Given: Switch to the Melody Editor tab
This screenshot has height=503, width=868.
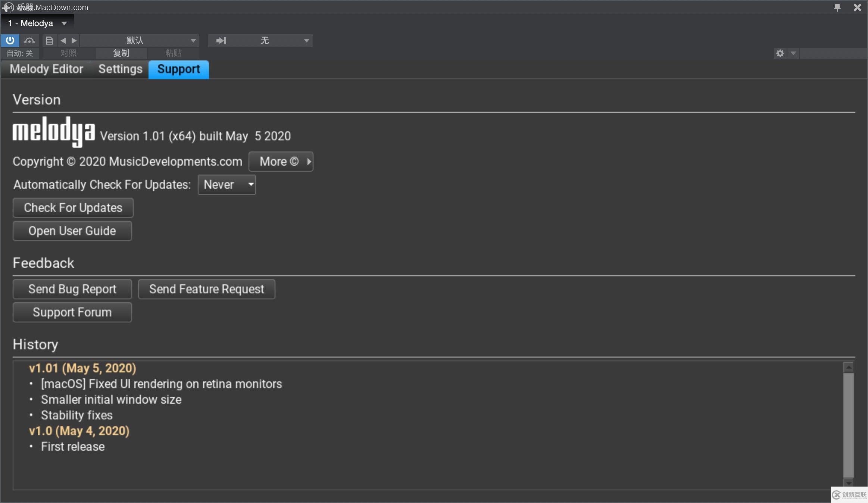Looking at the screenshot, I should 46,69.
